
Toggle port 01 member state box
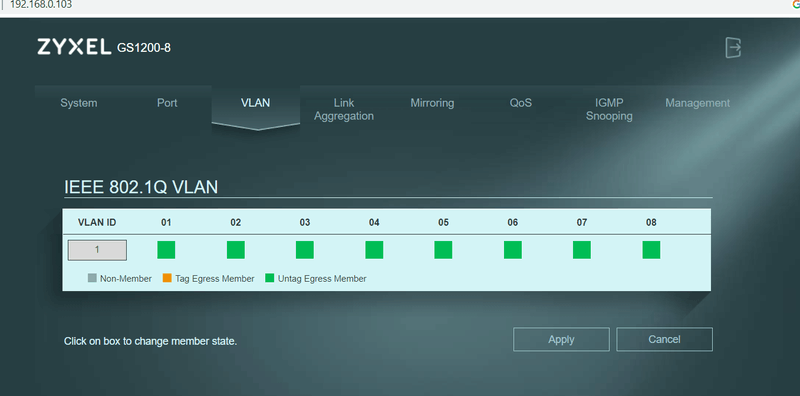tap(166, 250)
